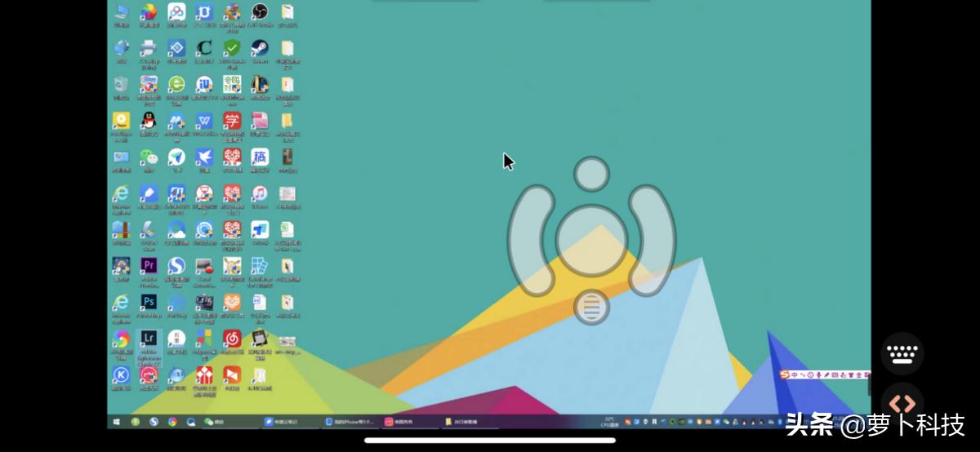The width and height of the screenshot is (980, 452).
Task: Open the Chrome icon in the taskbar
Action: coord(172,422)
